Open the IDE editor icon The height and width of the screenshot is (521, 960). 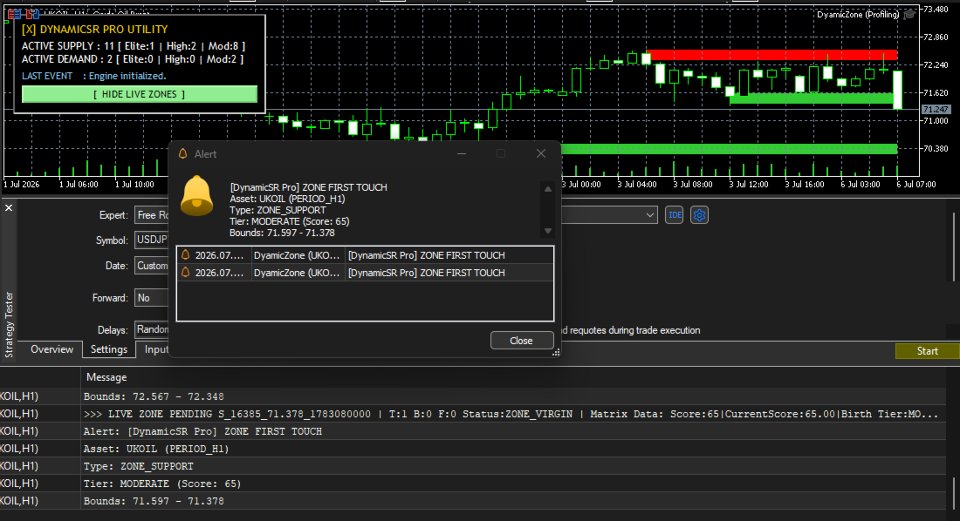[x=674, y=215]
